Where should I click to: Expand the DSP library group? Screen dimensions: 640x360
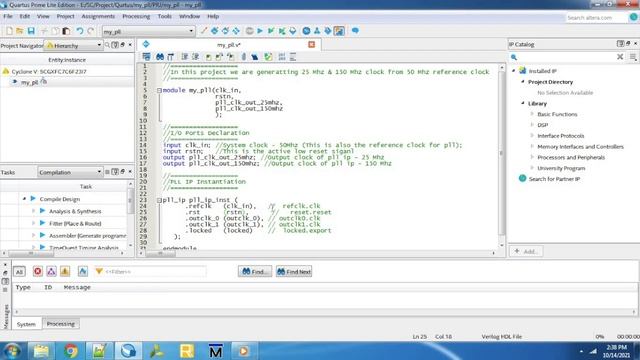click(x=532, y=124)
